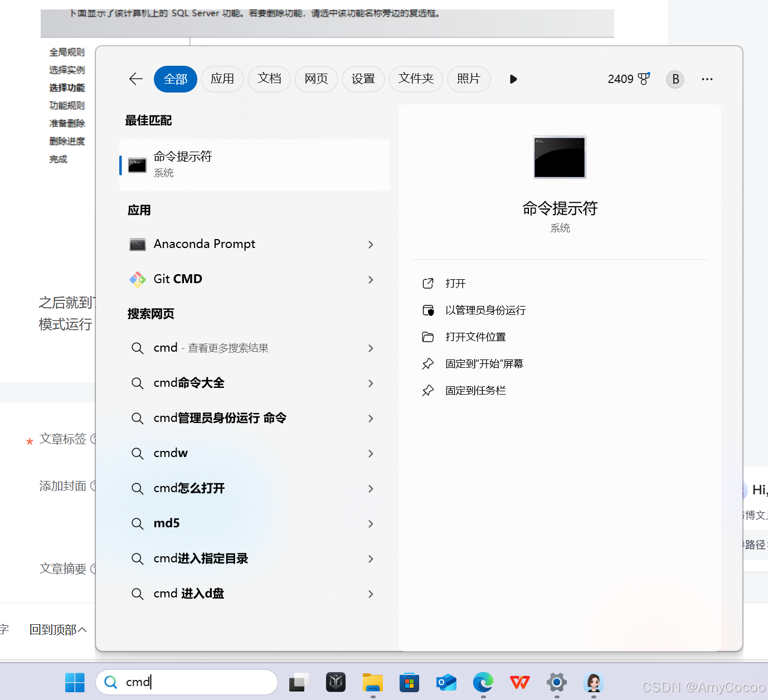
Task: Click the 命令提示符 icon in the preview panel
Action: 560,157
